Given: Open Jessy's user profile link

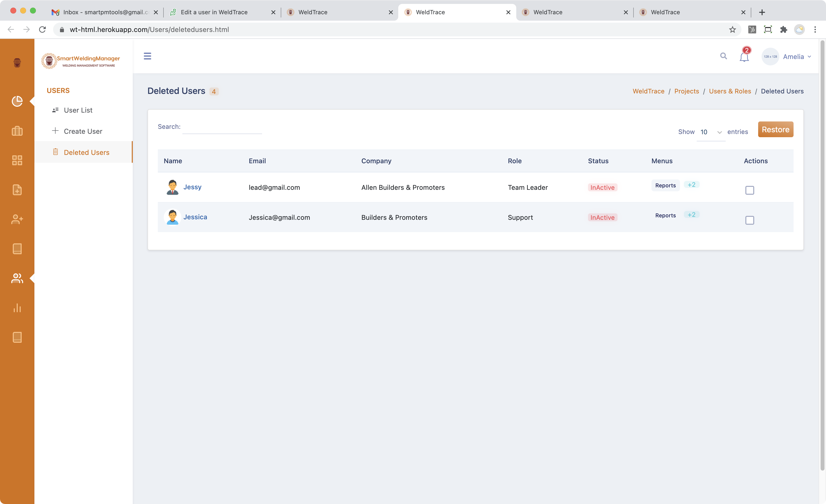Looking at the screenshot, I should click(x=192, y=187).
